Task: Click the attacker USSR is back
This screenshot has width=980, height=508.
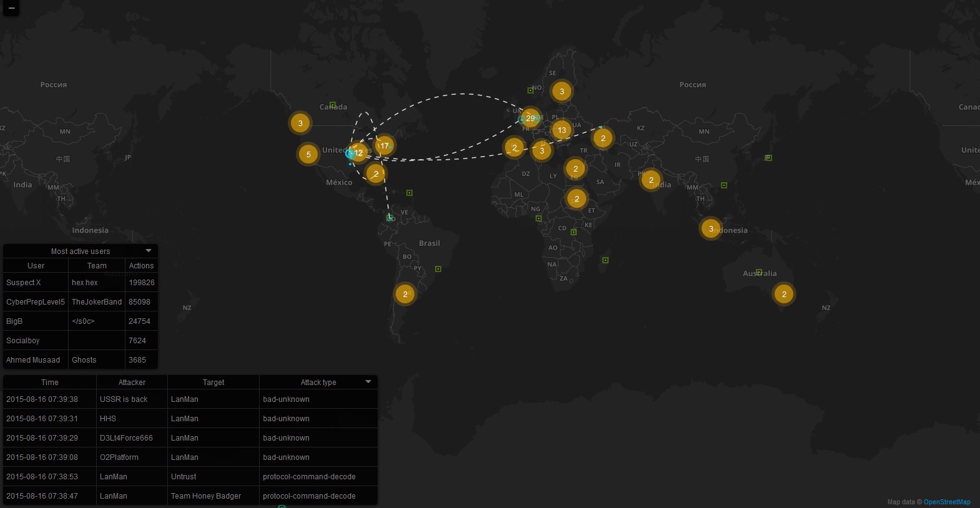Action: 124,399
